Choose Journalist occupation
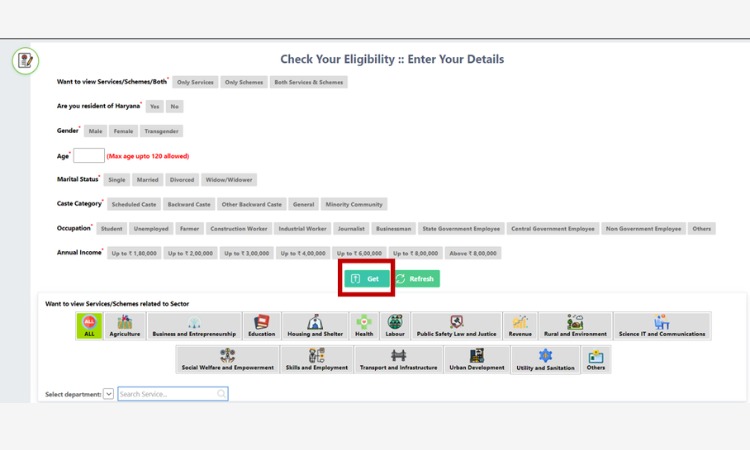Viewport: 750px width, 450px height. tap(351, 229)
